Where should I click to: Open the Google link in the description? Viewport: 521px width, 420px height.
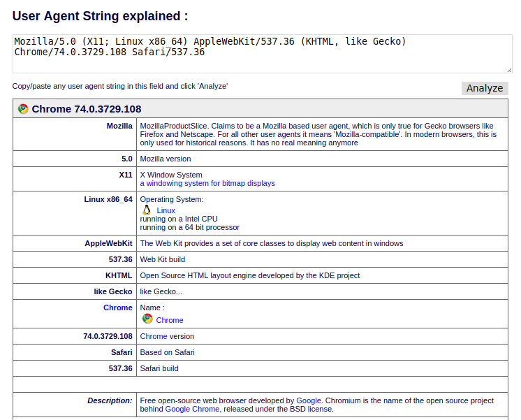[309, 400]
